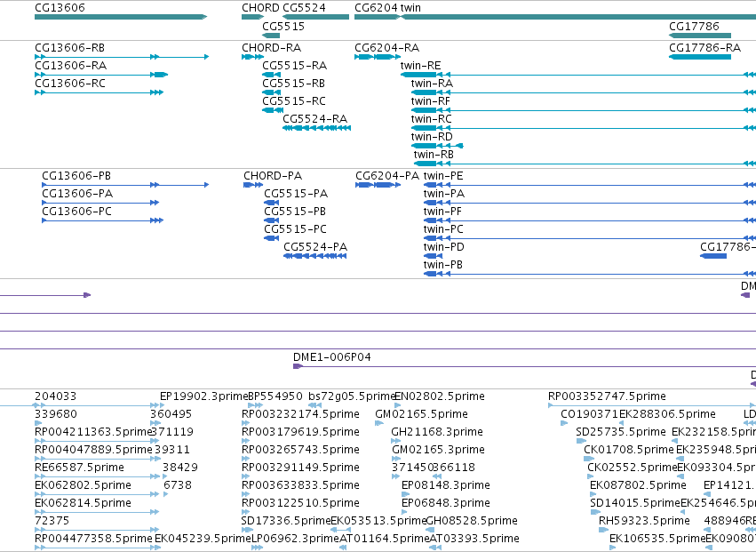Select the twin-RA transcript
Viewport: 756px width, 552px height.
tap(432, 84)
